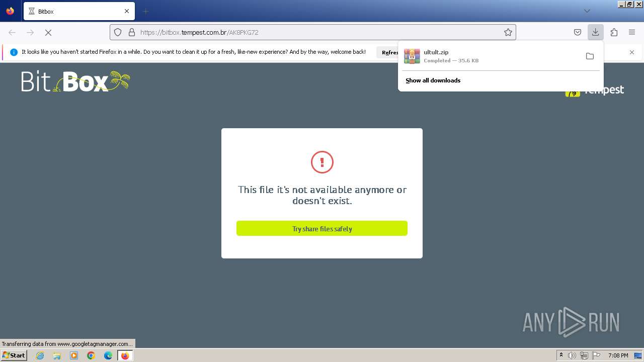Open the Action Center flag icon
The width and height of the screenshot is (644, 362).
(x=596, y=355)
